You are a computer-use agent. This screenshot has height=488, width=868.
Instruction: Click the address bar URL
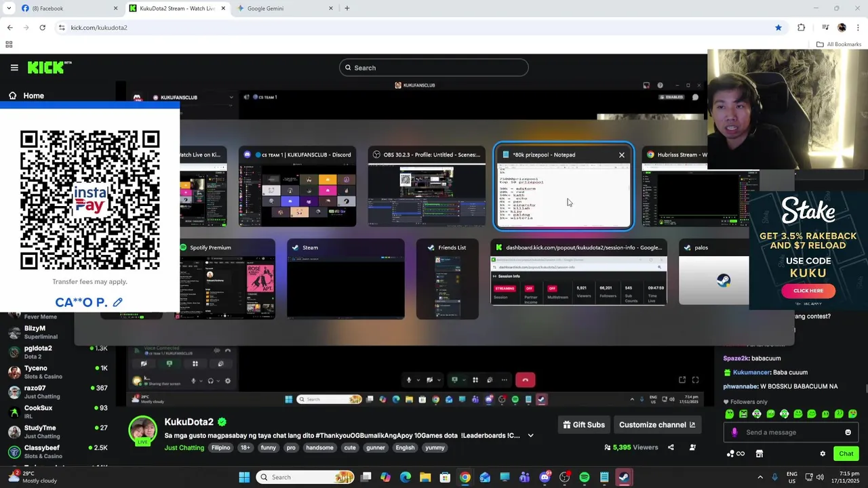click(99, 28)
